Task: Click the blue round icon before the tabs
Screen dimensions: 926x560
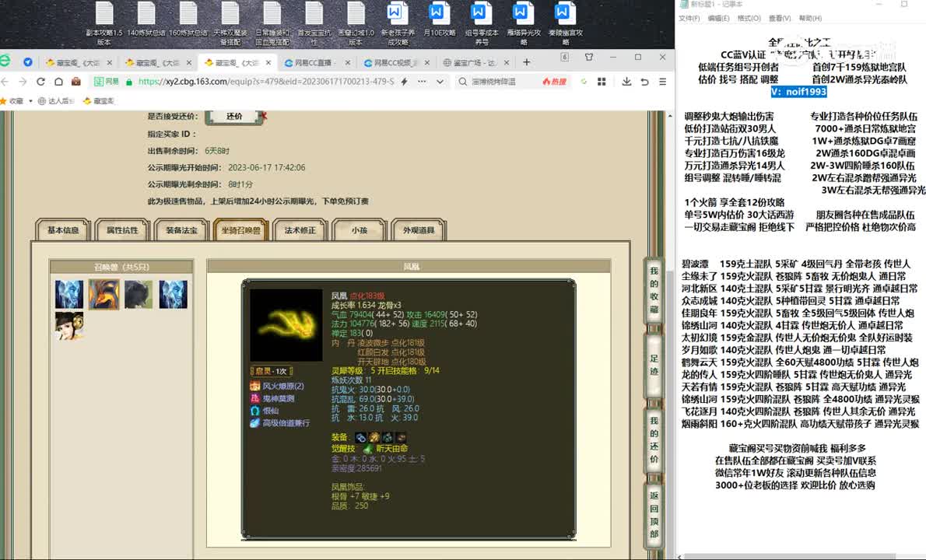Action: click(x=28, y=62)
